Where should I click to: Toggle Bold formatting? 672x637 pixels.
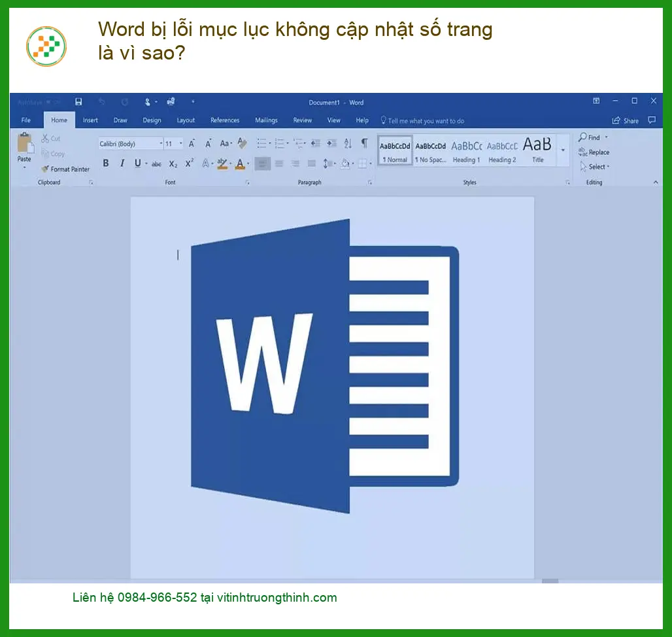106,164
